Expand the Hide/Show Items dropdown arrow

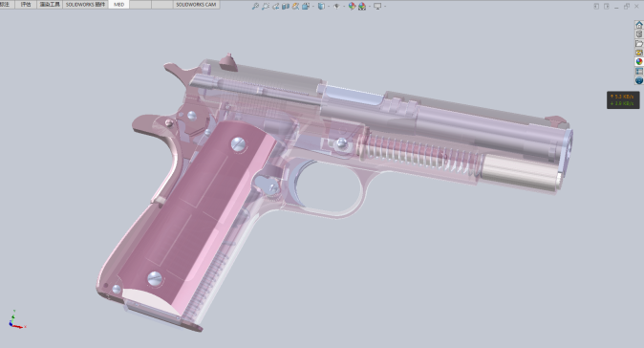pos(344,6)
